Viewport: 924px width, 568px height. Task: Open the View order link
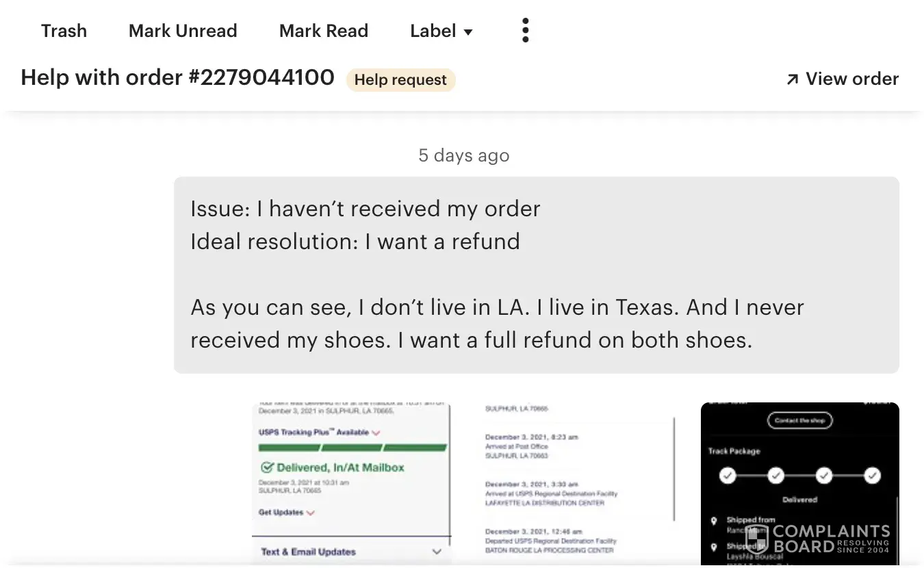click(x=851, y=79)
